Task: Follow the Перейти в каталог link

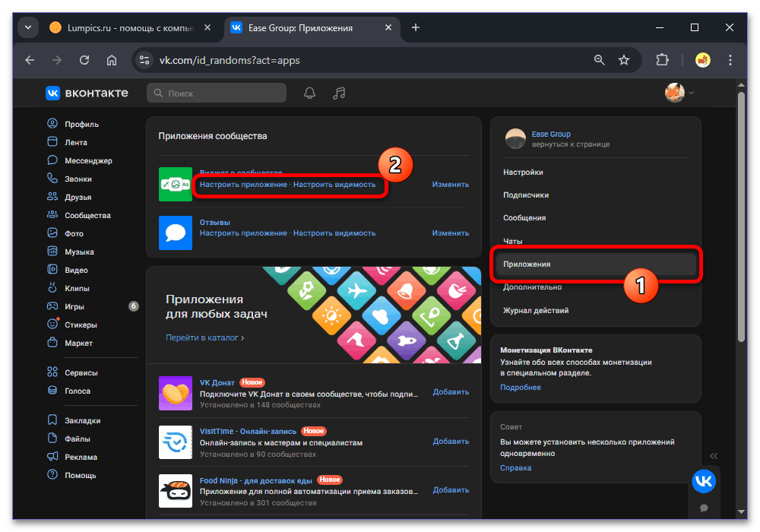Action: click(204, 337)
